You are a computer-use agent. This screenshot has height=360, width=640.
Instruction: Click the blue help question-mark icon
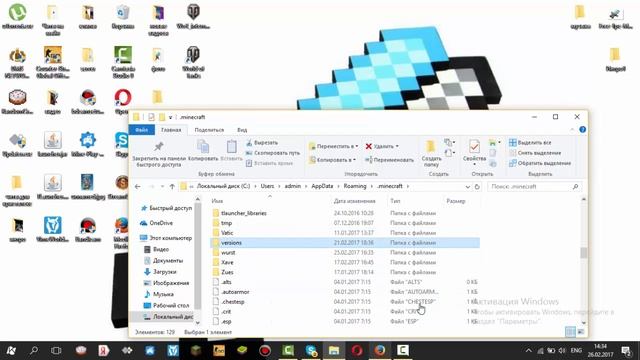582,129
